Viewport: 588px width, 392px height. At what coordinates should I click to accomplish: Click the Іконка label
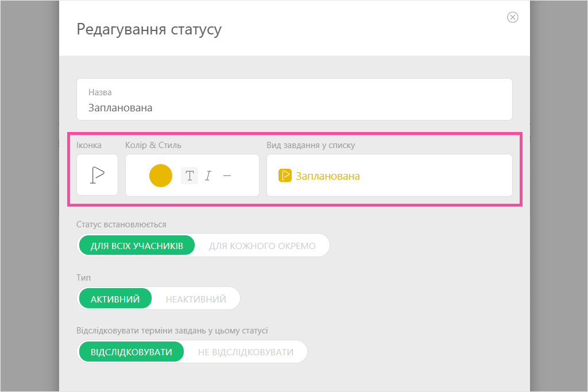click(x=89, y=145)
